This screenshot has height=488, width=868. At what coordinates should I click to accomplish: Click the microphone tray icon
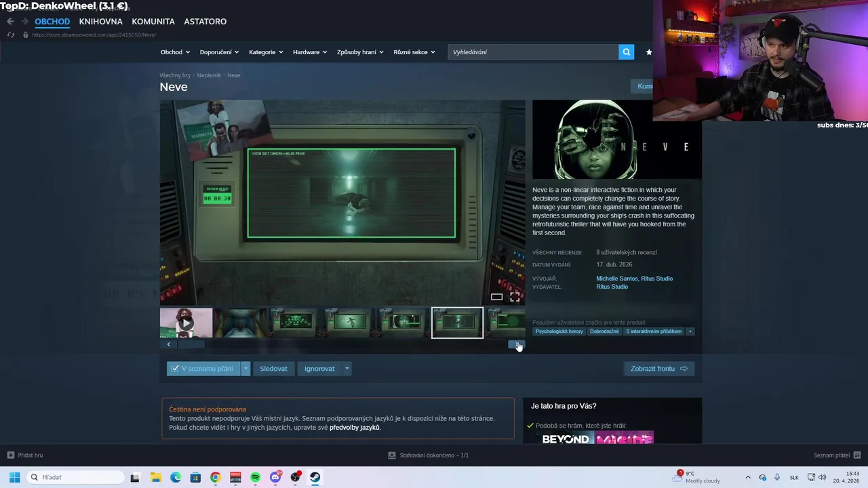tap(777, 477)
